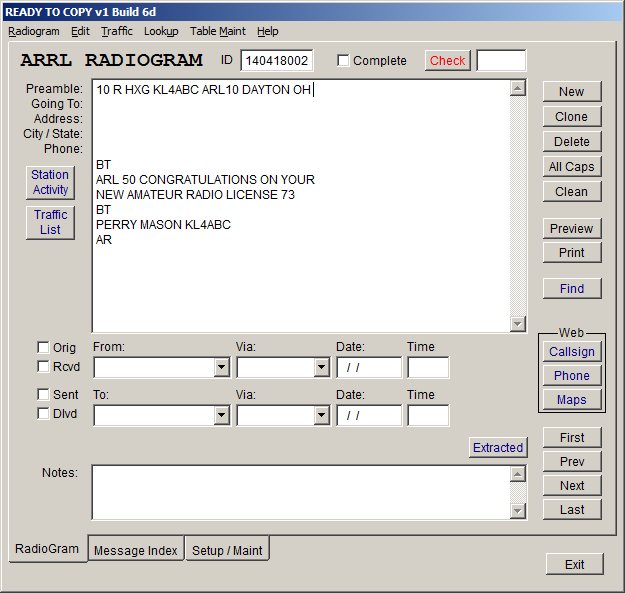
Task: Click the Delete button
Action: point(572,142)
